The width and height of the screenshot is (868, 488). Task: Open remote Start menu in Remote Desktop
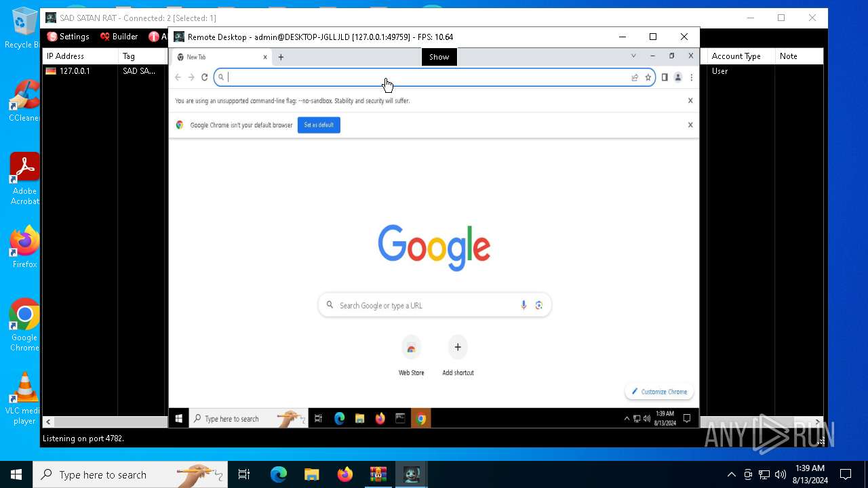(179, 419)
